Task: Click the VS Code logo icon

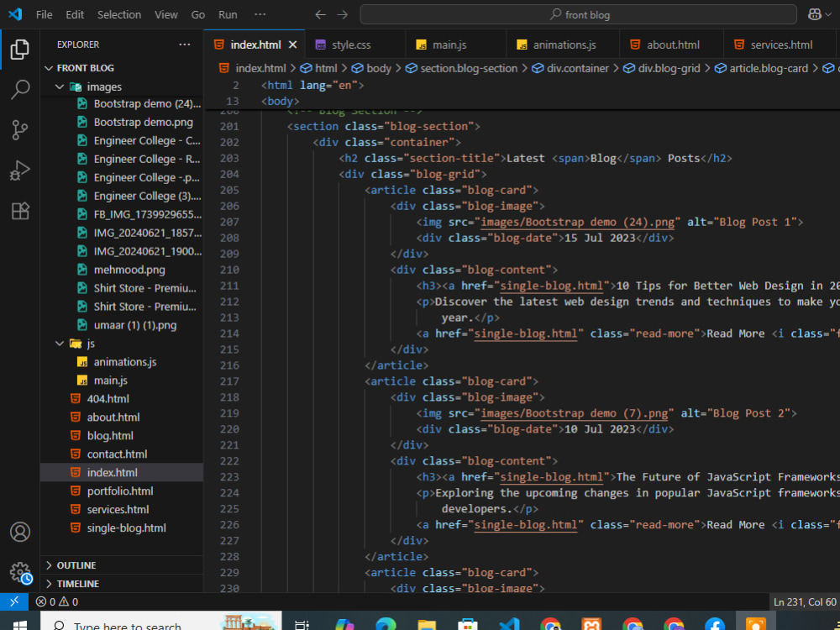Action: (15, 14)
